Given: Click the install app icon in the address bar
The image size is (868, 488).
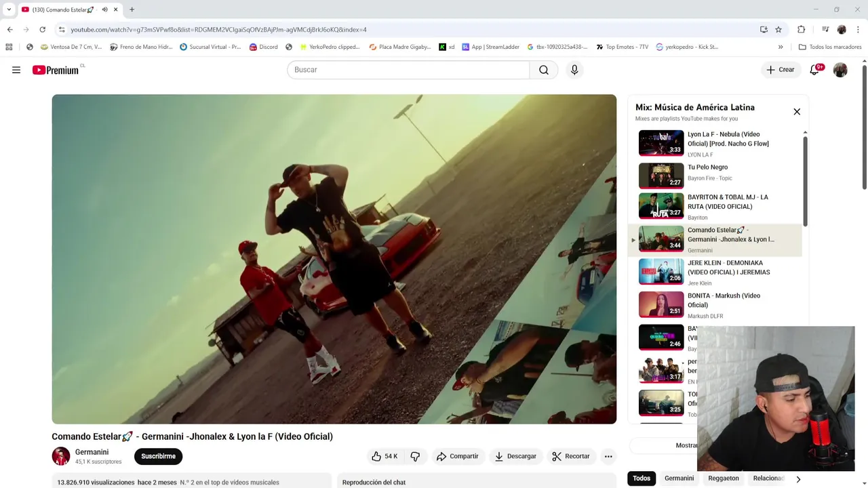Looking at the screenshot, I should (x=764, y=29).
